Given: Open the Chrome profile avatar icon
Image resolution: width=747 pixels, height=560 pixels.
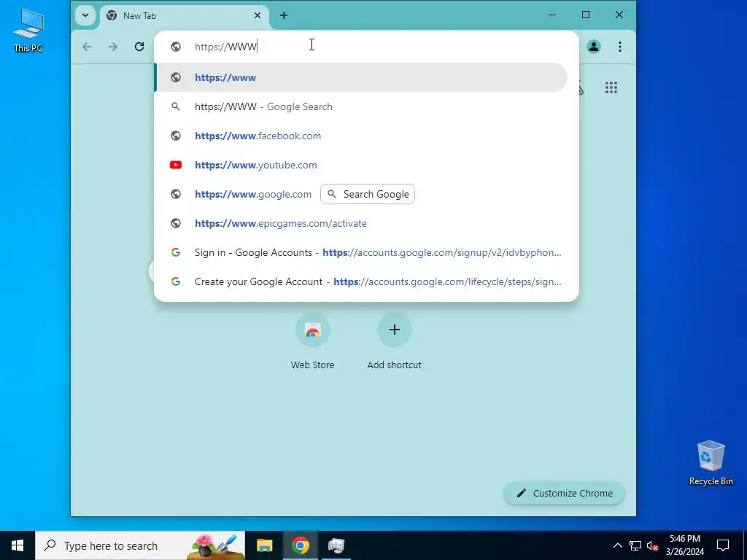Looking at the screenshot, I should point(594,47).
